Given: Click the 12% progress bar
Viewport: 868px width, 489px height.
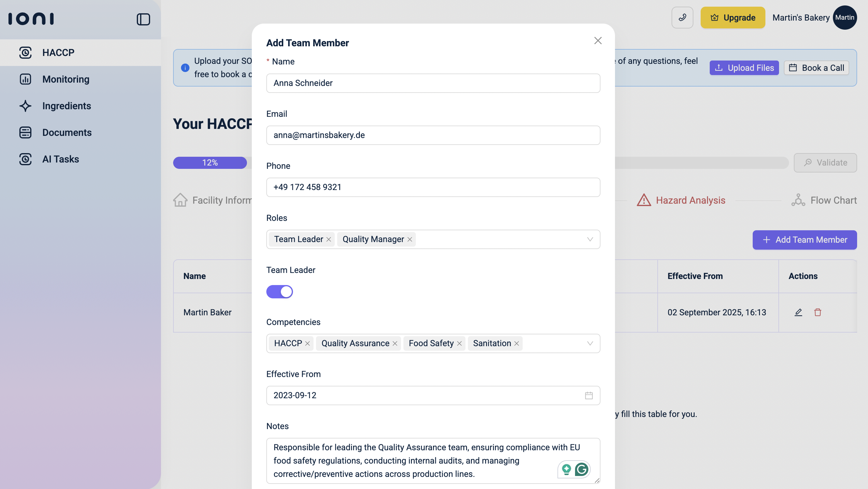Looking at the screenshot, I should 210,163.
